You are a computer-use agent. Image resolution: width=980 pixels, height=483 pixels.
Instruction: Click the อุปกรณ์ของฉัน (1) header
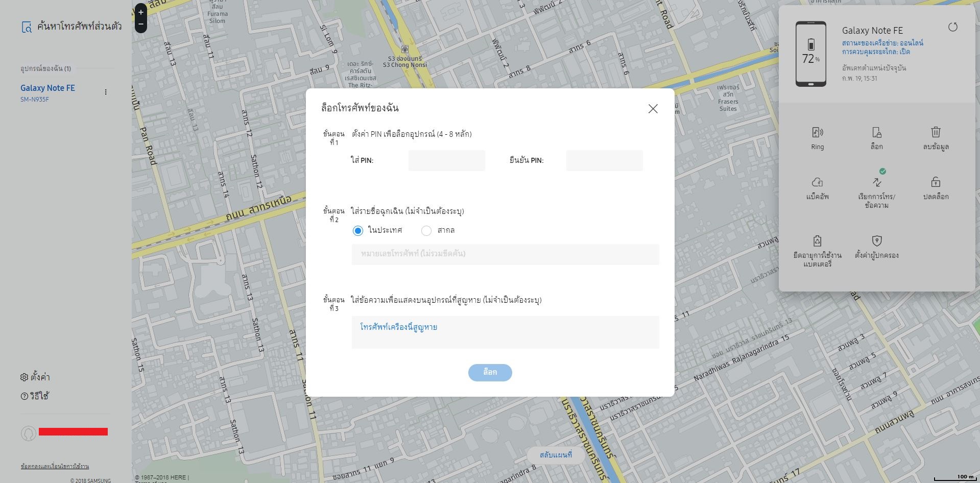pos(45,68)
